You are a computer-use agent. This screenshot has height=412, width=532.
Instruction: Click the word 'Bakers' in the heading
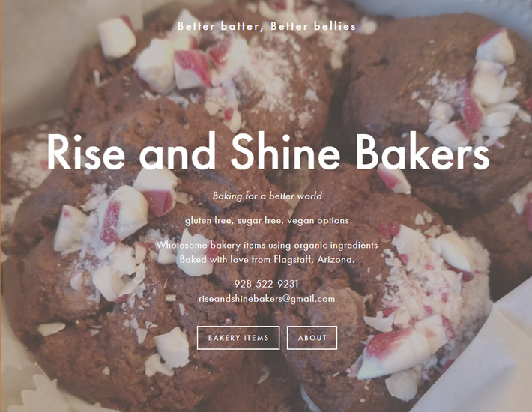pyautogui.click(x=423, y=151)
